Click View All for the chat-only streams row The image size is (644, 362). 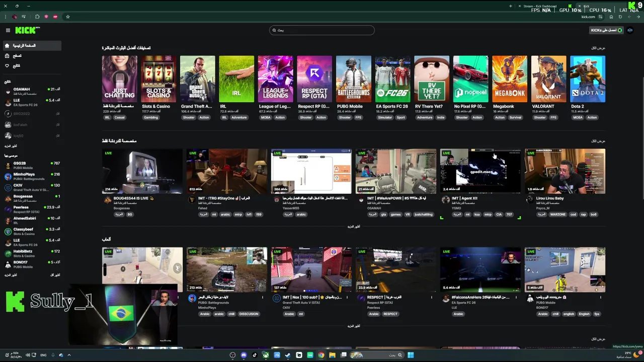pyautogui.click(x=598, y=141)
